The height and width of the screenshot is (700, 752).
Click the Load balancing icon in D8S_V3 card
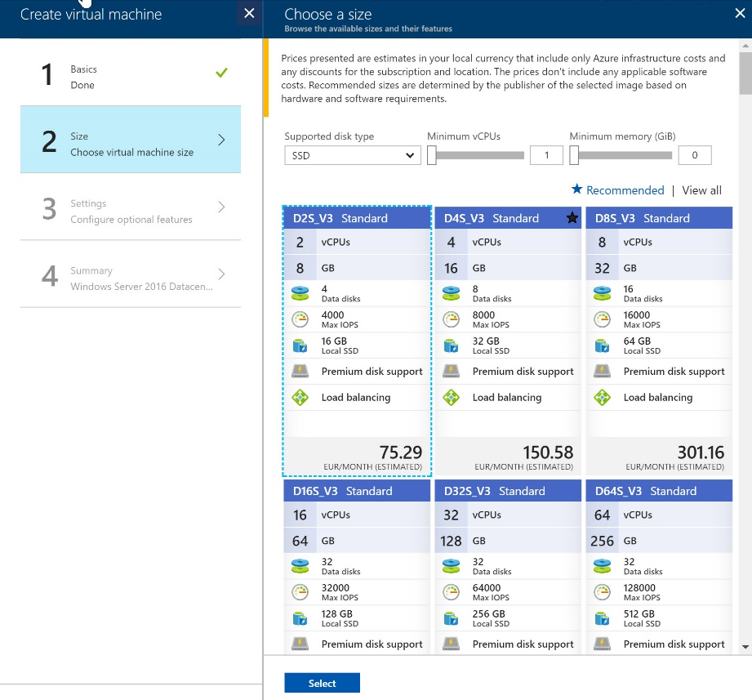pyautogui.click(x=603, y=397)
